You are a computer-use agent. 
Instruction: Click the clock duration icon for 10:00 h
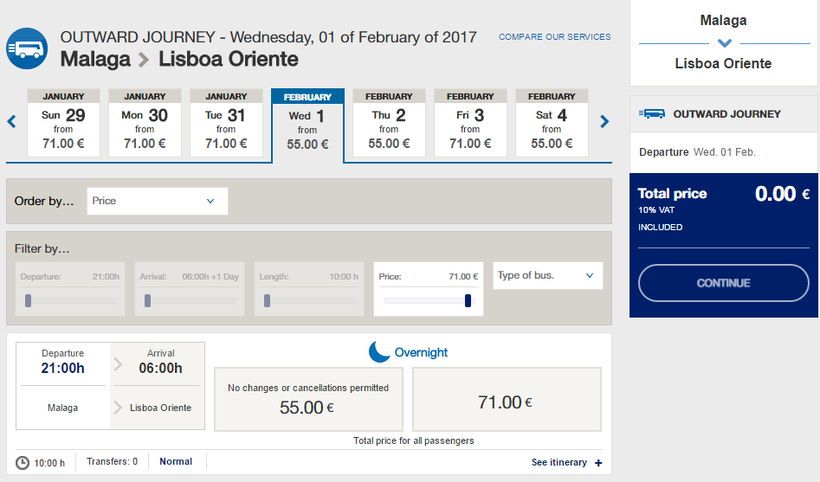23,462
